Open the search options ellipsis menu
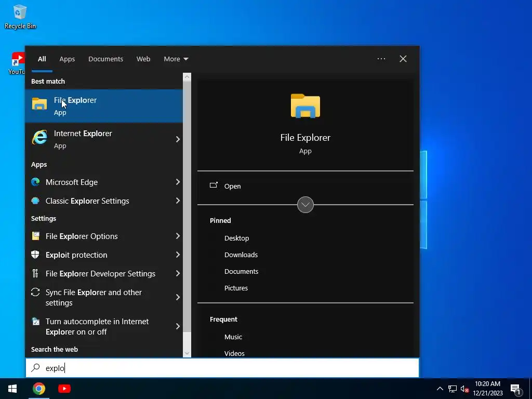The width and height of the screenshot is (532, 399). [x=381, y=59]
